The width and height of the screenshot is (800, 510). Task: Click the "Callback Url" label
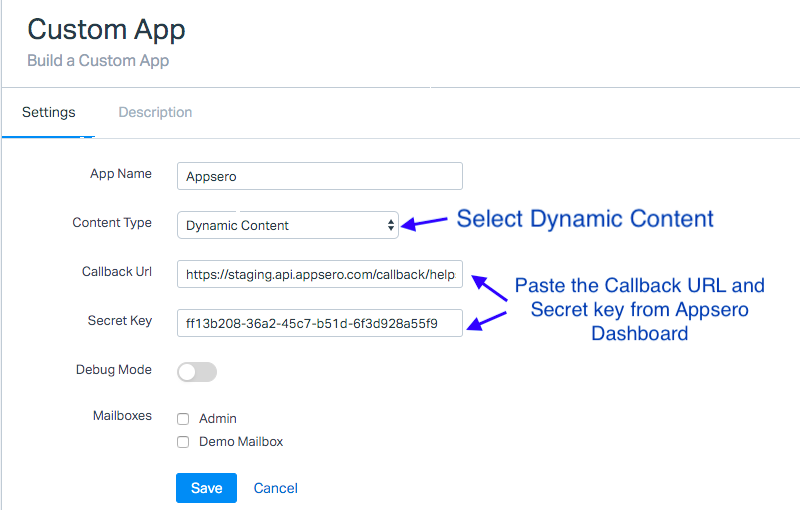tap(117, 271)
